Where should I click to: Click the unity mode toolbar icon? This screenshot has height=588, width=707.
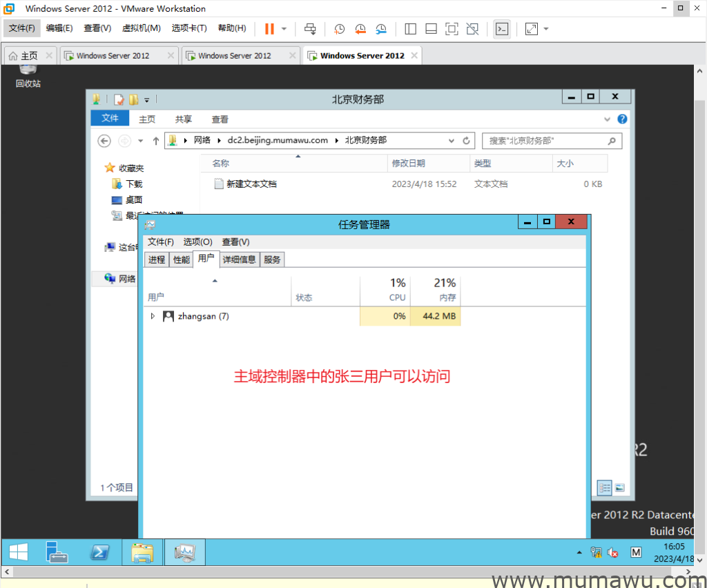point(472,29)
